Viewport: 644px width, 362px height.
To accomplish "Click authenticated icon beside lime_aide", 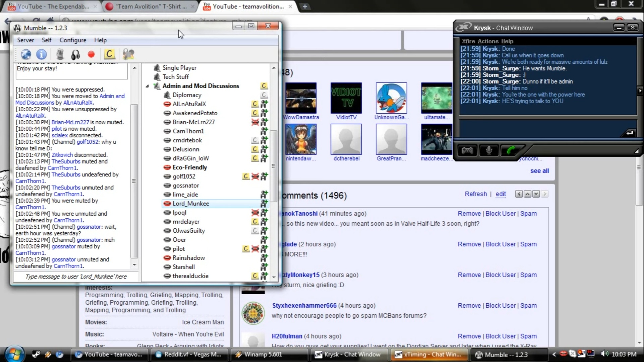I will click(x=264, y=194).
